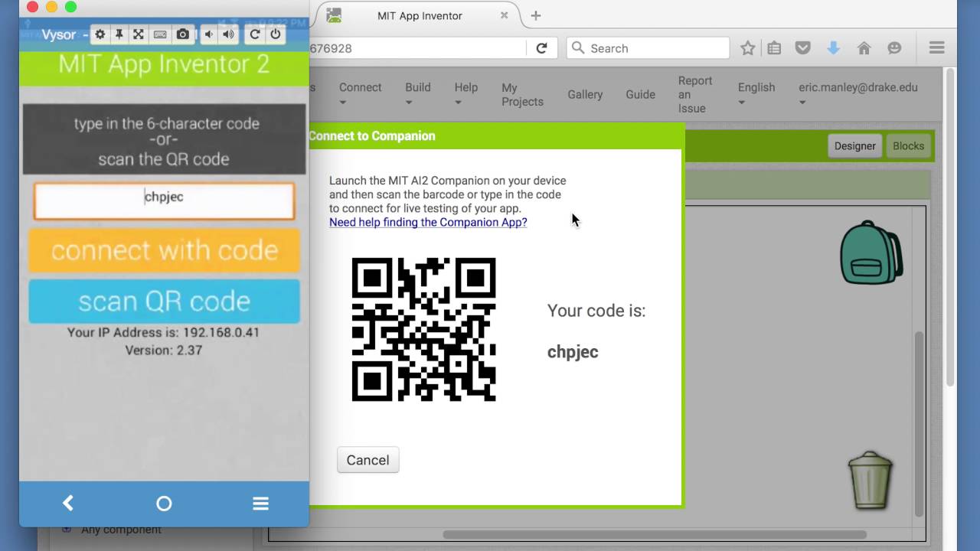Reload the page in the browser address bar
This screenshot has width=980, height=551.
(541, 48)
